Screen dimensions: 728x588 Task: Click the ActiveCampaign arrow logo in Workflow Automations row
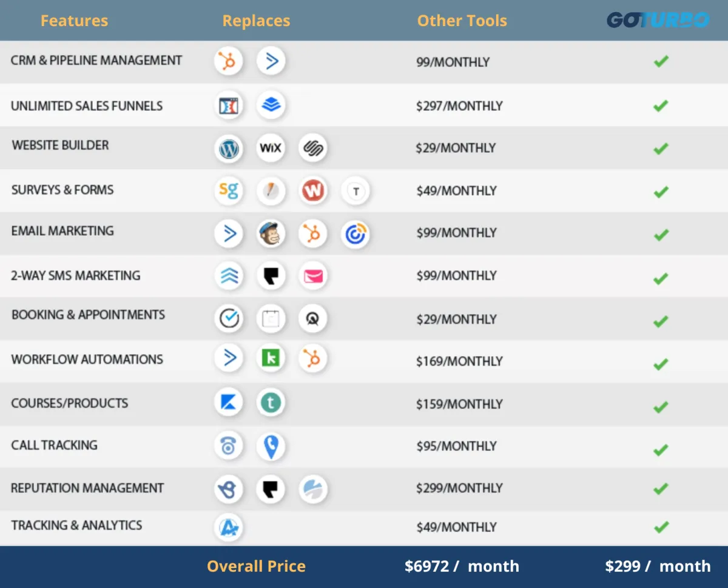point(229,358)
